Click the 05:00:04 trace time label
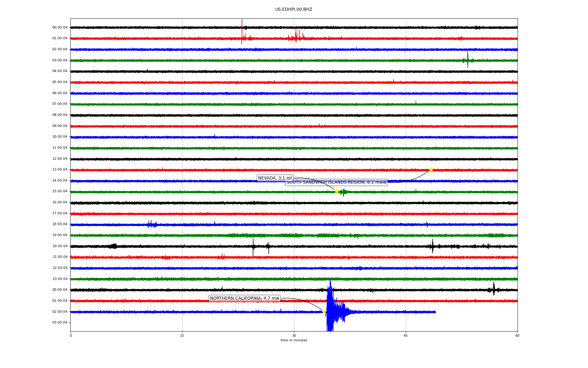This screenshot has width=588, height=368. pyautogui.click(x=60, y=82)
